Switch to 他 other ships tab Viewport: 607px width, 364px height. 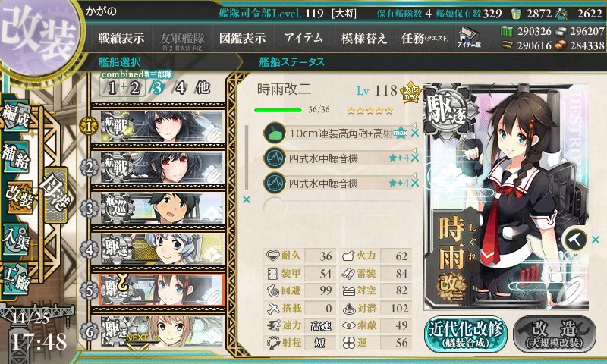[x=203, y=88]
